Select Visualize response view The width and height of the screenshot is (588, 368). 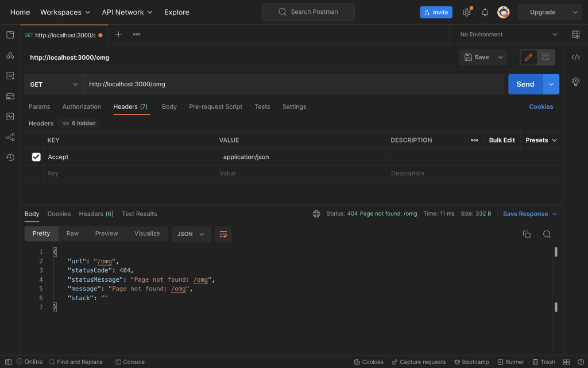[x=147, y=233]
